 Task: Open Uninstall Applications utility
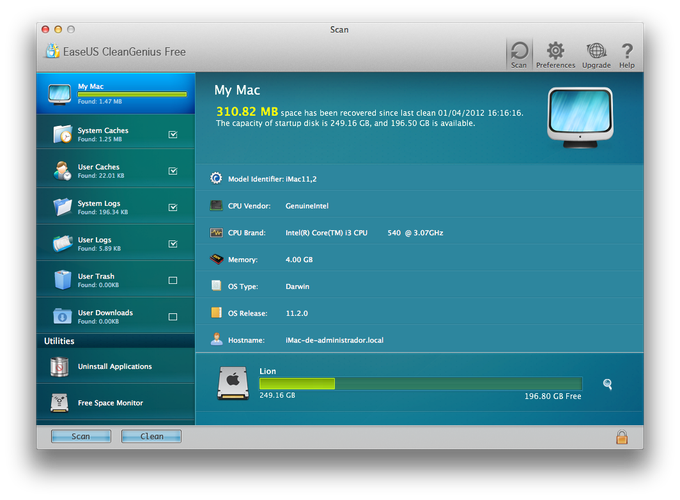[x=116, y=366]
